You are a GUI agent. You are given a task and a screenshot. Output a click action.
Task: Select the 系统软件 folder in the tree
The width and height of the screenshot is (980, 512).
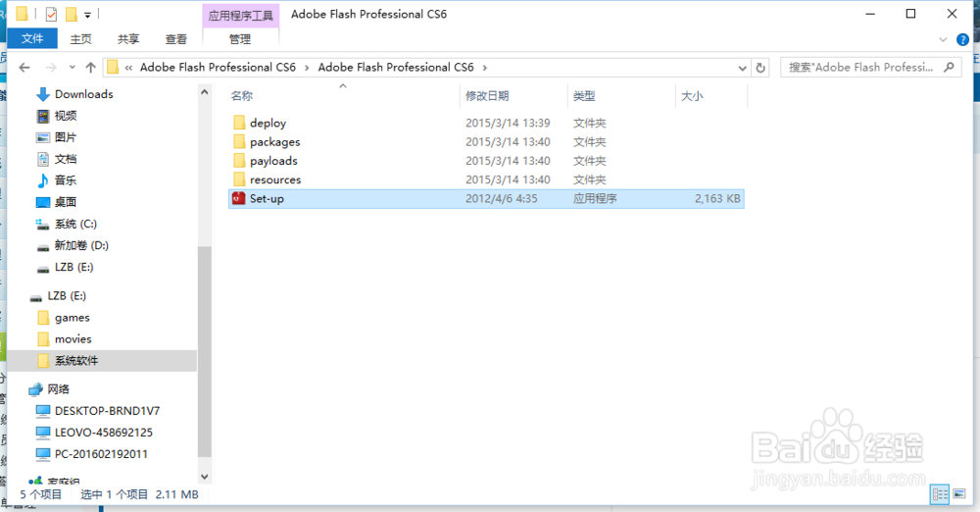pos(76,361)
